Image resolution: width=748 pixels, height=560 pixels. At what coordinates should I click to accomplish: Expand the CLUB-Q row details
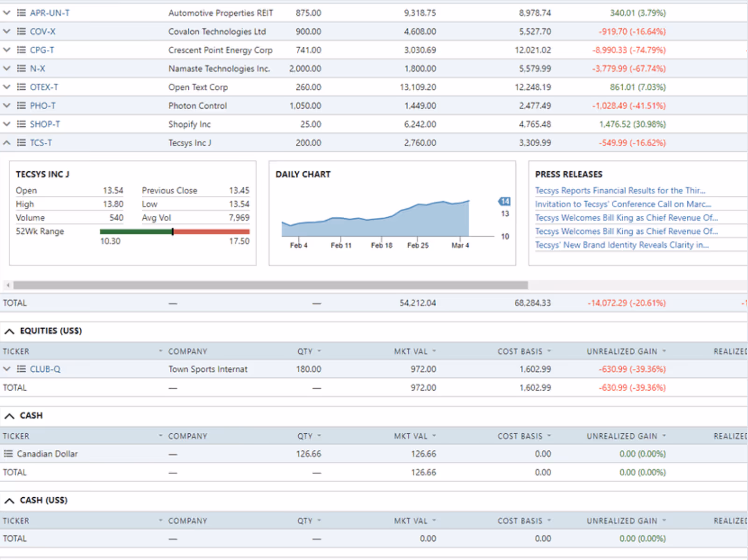7,369
